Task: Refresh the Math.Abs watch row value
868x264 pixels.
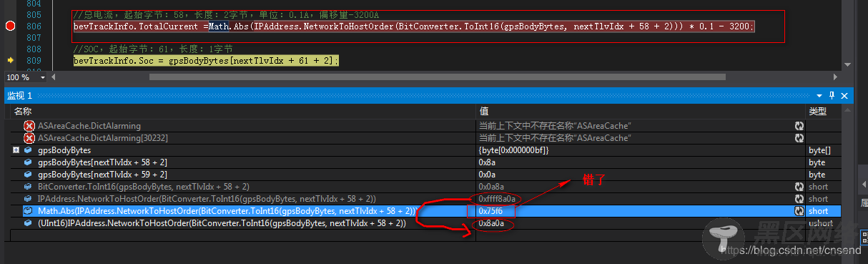Action: [799, 211]
